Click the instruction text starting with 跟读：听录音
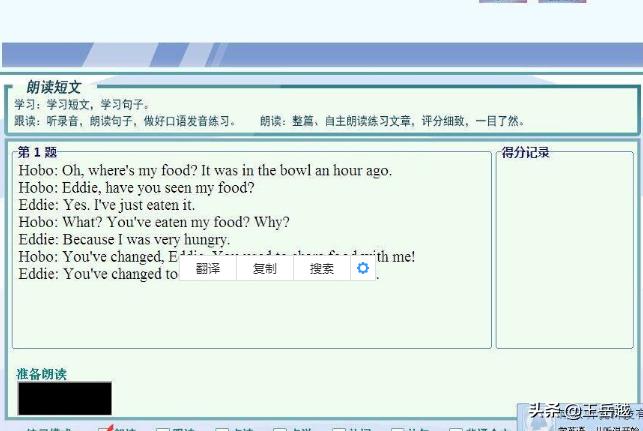 pyautogui.click(x=125, y=121)
